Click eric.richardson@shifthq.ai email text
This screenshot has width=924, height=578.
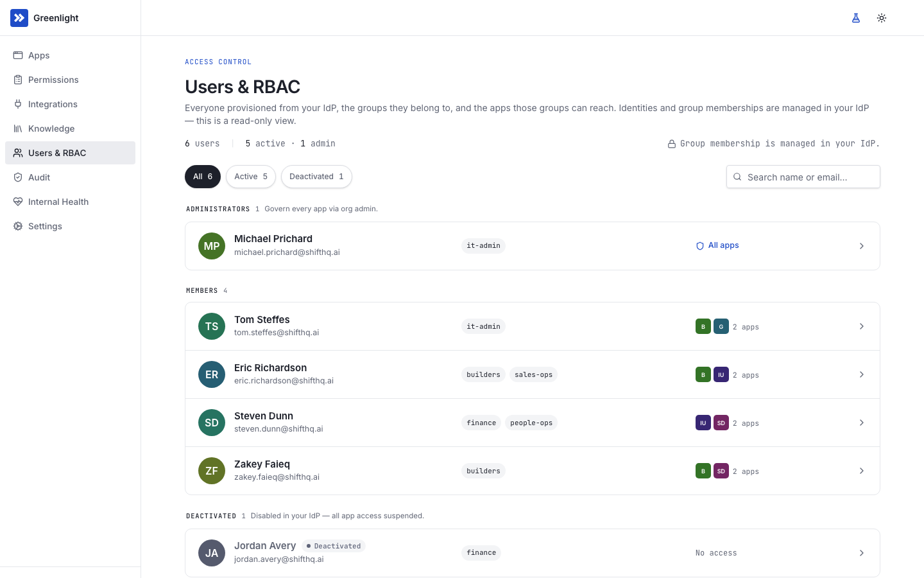click(284, 381)
